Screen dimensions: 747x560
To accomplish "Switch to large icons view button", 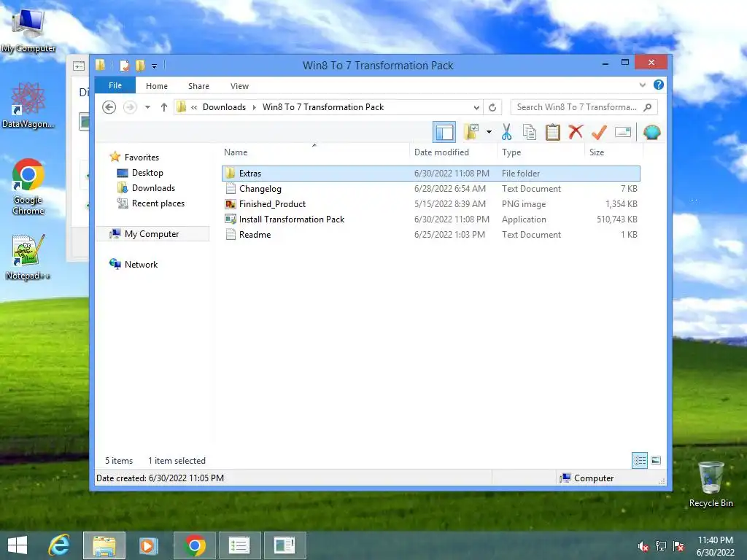I will (656, 461).
